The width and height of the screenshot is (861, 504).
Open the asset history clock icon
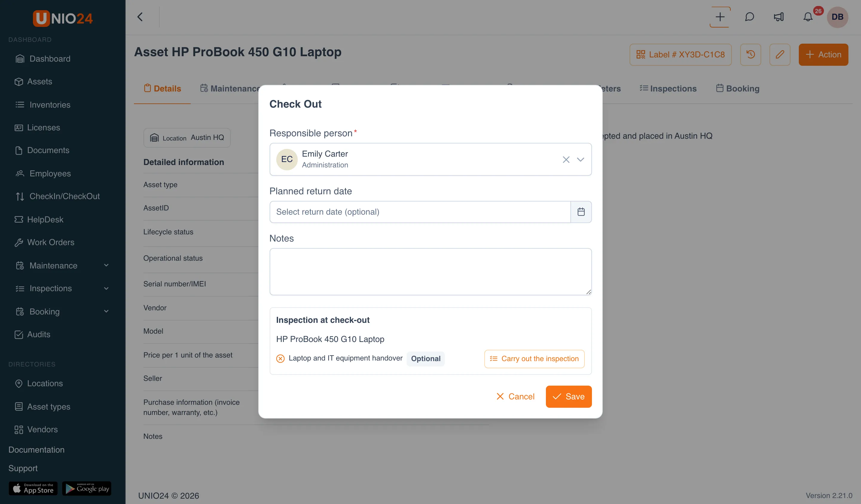[x=750, y=54]
